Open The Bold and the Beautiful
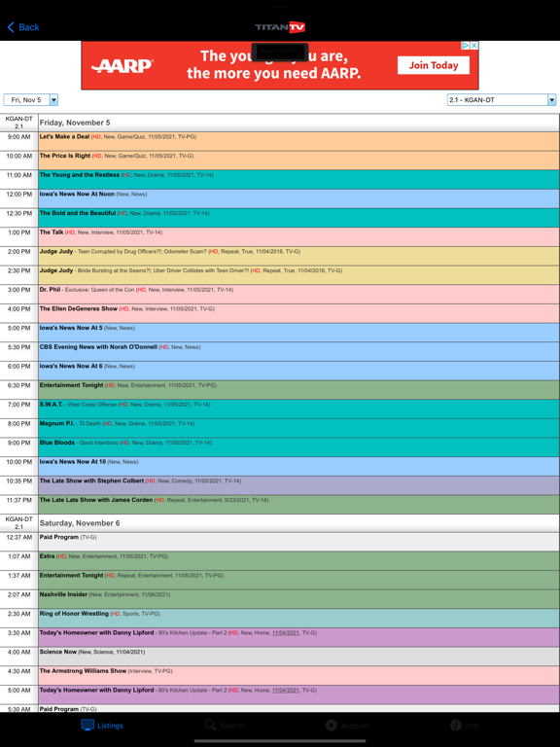This screenshot has height=747, width=560. tap(298, 218)
